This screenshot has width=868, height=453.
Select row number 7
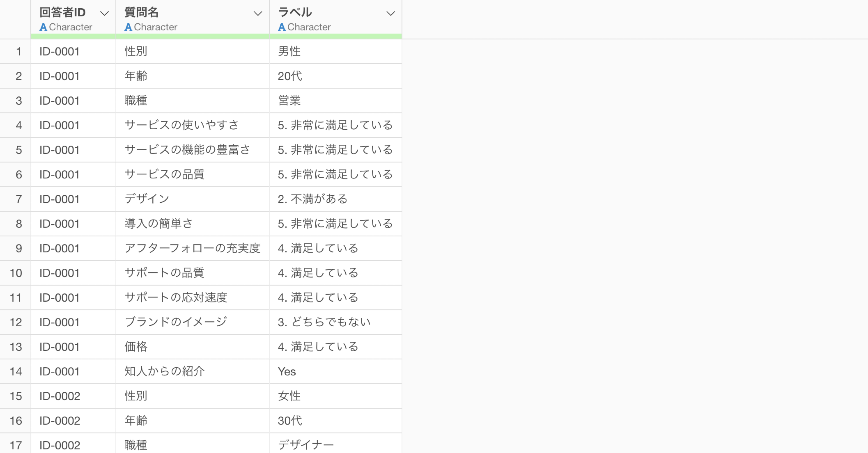[x=19, y=199]
